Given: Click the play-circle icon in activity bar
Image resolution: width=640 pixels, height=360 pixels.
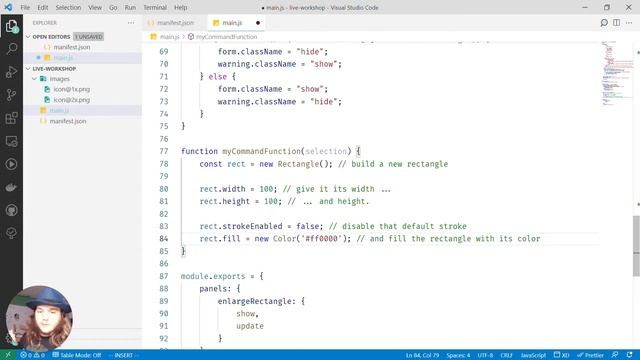Looking at the screenshot, I should (x=11, y=164).
